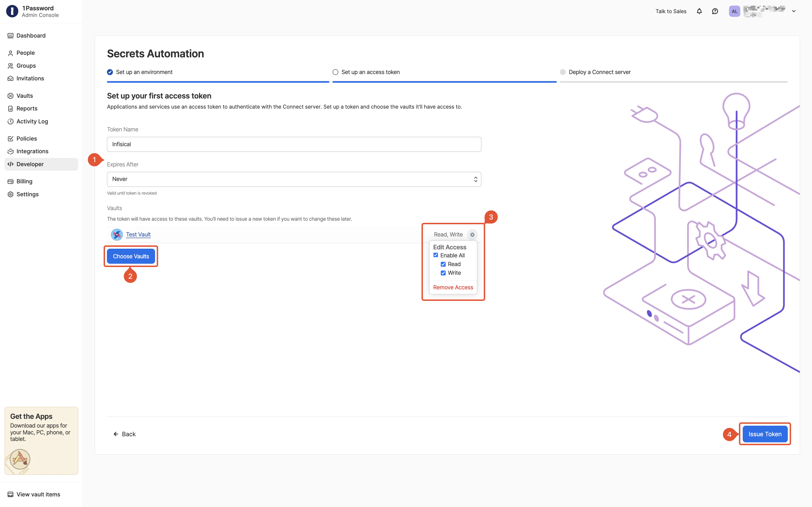
Task: Click the Integrations icon in sidebar
Action: pyautogui.click(x=10, y=151)
